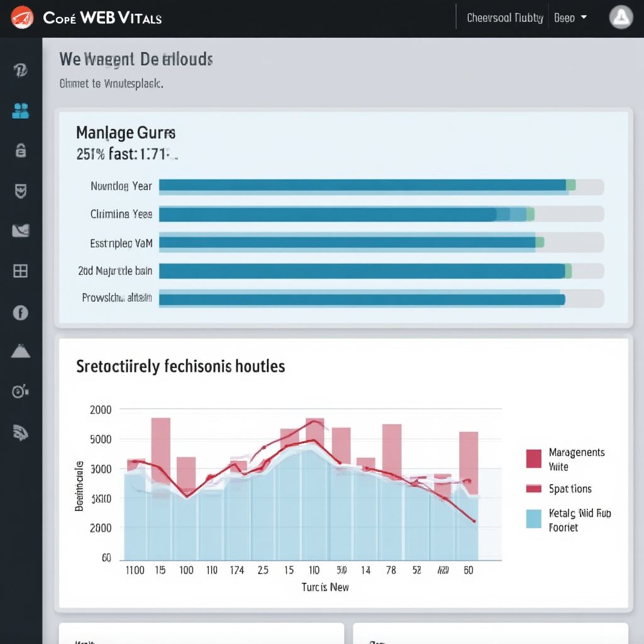644x644 pixels.
Task: Toggle the light blue Ketalg legend item
Action: click(x=533, y=519)
